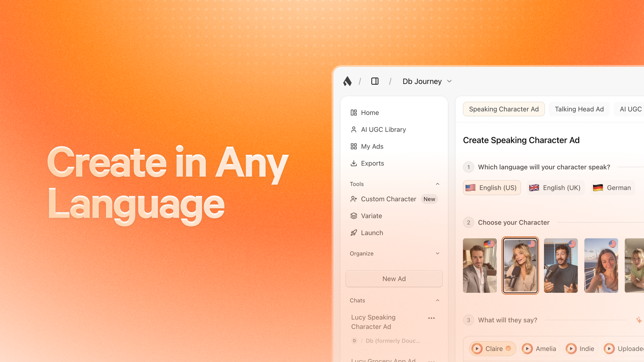Select the man in suit character thumbnail
Viewport: 644px width, 362px height.
[479, 265]
